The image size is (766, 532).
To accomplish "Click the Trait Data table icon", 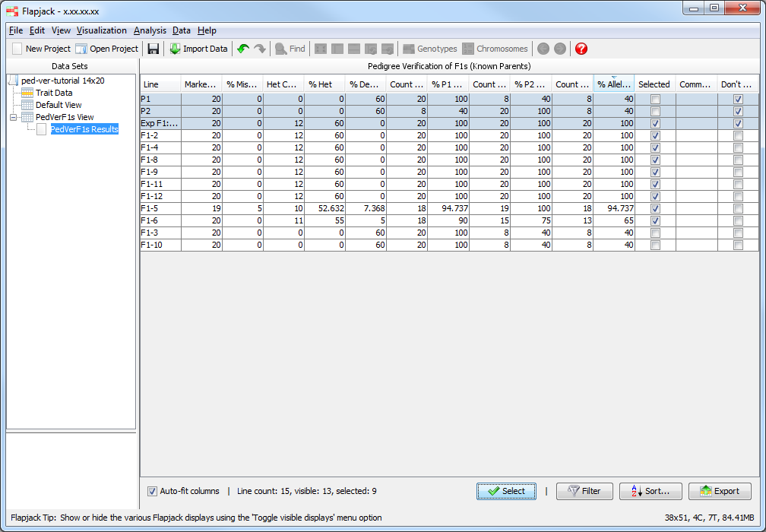I will [x=27, y=93].
